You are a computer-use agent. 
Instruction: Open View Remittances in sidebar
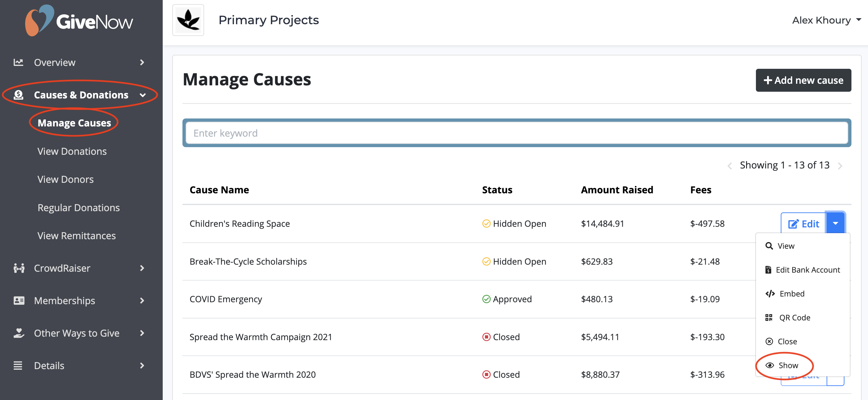pyautogui.click(x=76, y=236)
